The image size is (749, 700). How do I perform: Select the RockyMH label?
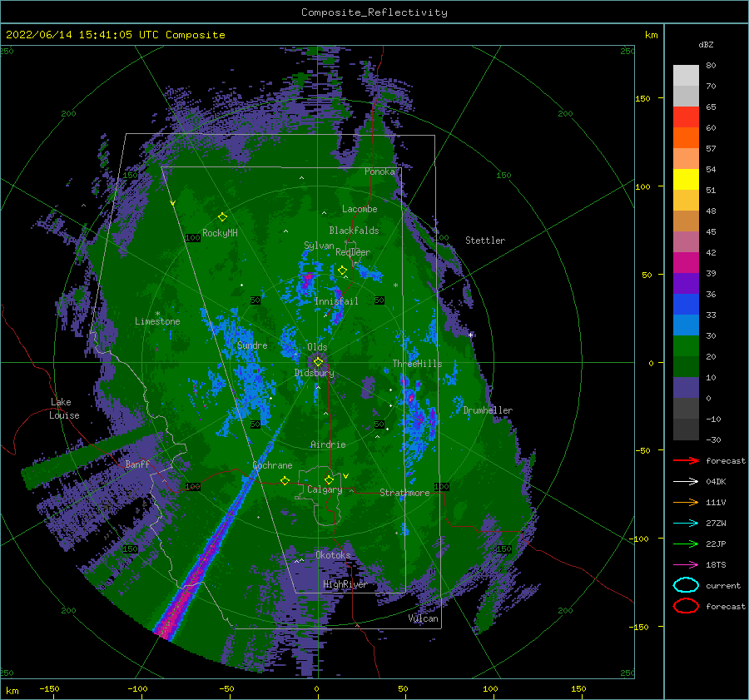(x=220, y=233)
